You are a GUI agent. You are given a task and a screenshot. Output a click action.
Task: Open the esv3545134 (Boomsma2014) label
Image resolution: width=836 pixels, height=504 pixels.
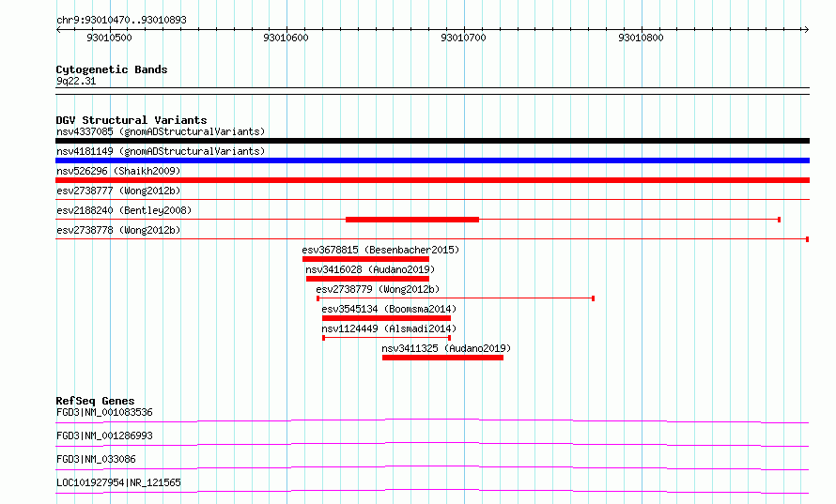pos(389,309)
